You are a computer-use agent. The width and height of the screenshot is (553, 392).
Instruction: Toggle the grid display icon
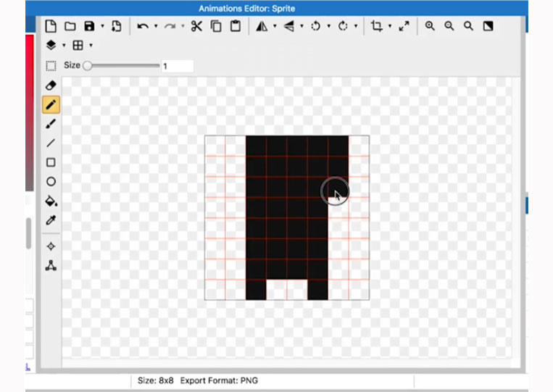pos(78,45)
